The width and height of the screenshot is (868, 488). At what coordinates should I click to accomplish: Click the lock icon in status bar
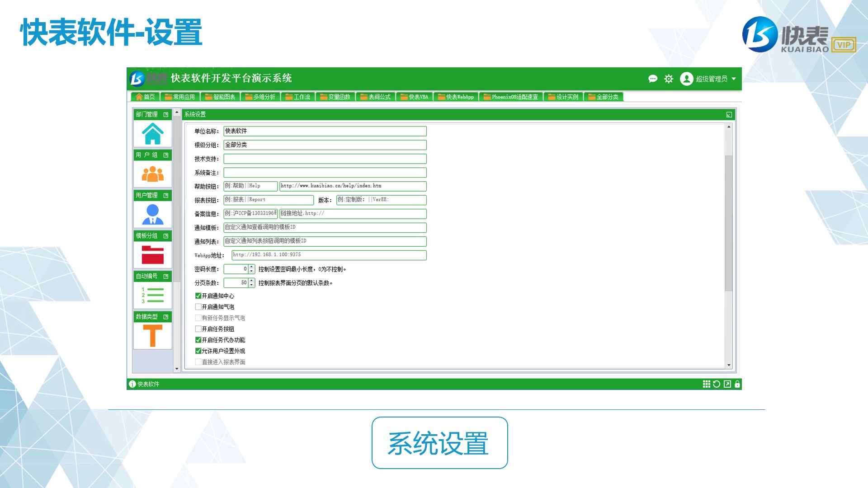click(x=737, y=384)
